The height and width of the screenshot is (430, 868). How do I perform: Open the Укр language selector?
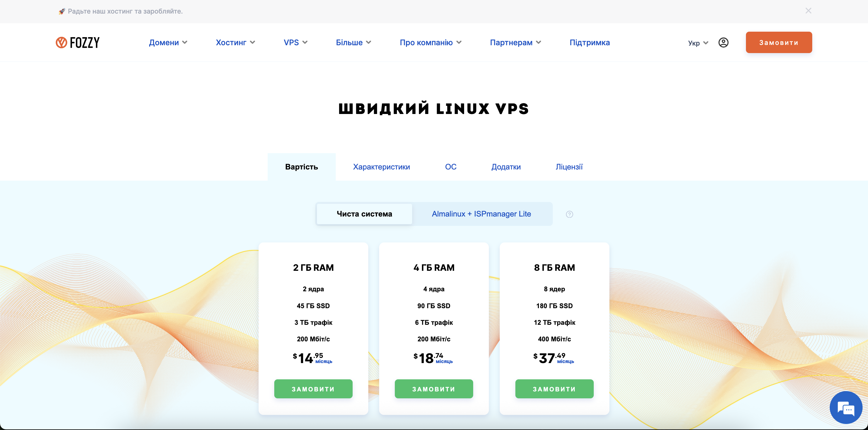(x=698, y=43)
